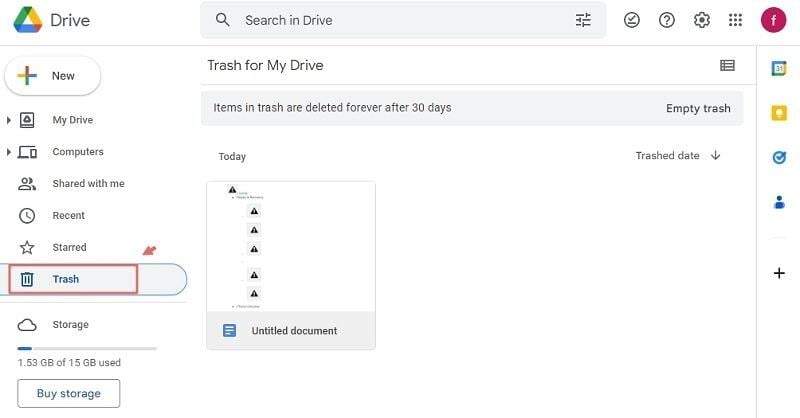Click the offline ready checkmark icon
Viewport: 800px width, 418px height.
click(x=632, y=20)
